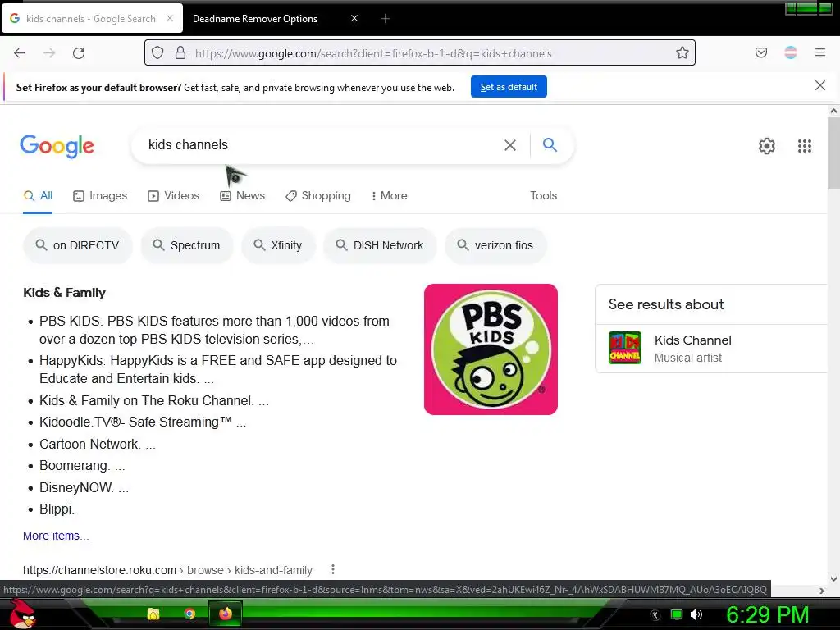Open the channelstore.roku.com result URL
The image size is (840, 630).
[x=167, y=570]
